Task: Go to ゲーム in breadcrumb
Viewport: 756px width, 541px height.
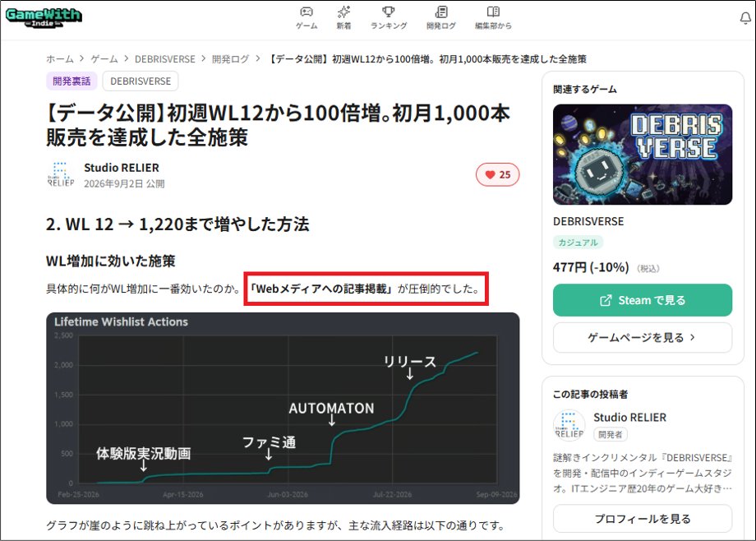Action: coord(104,59)
